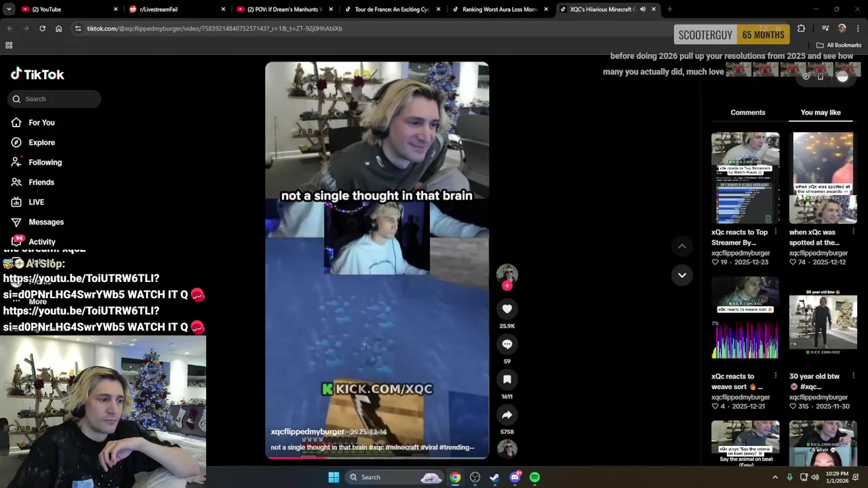Switch to the Comments tab
Screen dimensions: 868x488
point(747,113)
